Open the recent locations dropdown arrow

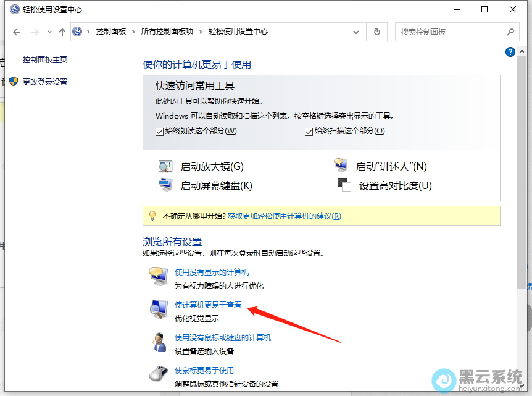(49, 32)
